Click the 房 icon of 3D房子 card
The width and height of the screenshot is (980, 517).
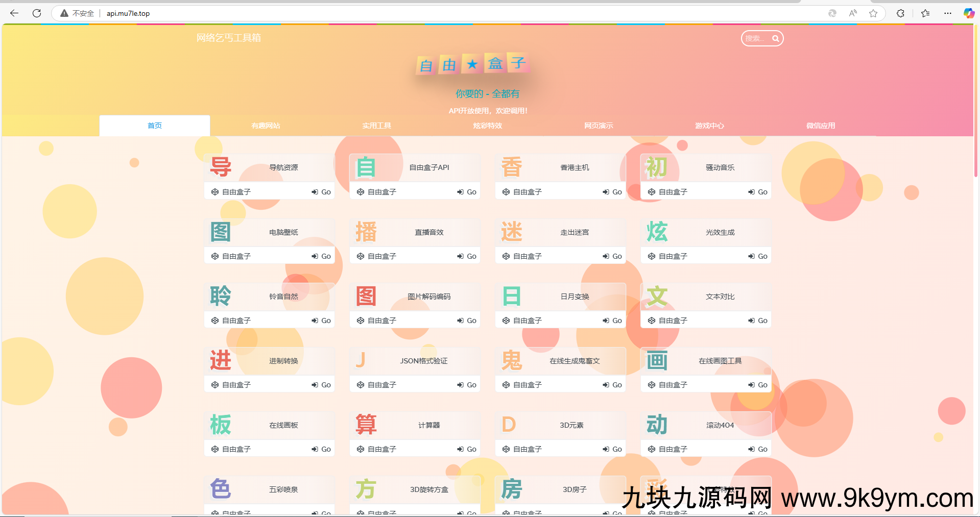pyautogui.click(x=512, y=489)
